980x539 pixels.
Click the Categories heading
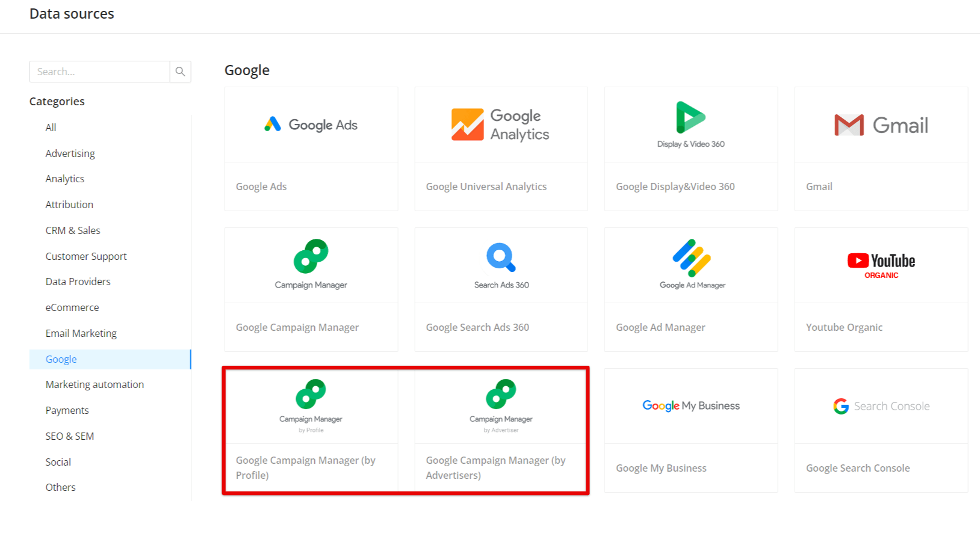[57, 102]
